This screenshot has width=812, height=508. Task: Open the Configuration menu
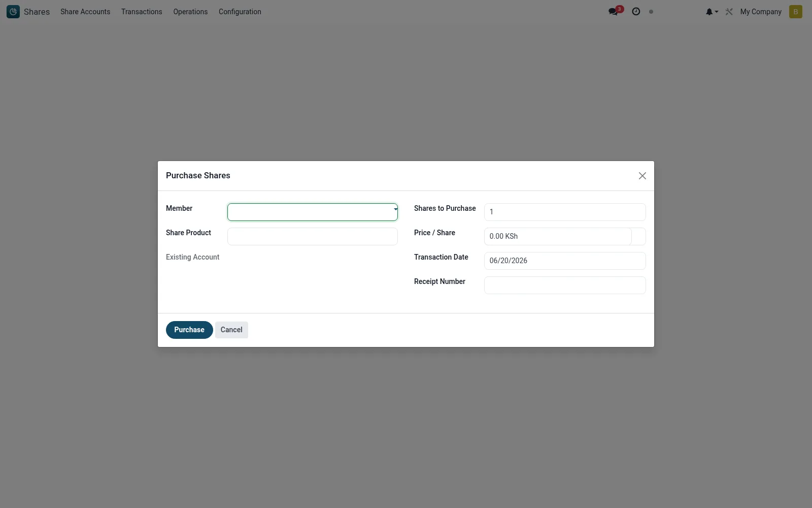240,12
